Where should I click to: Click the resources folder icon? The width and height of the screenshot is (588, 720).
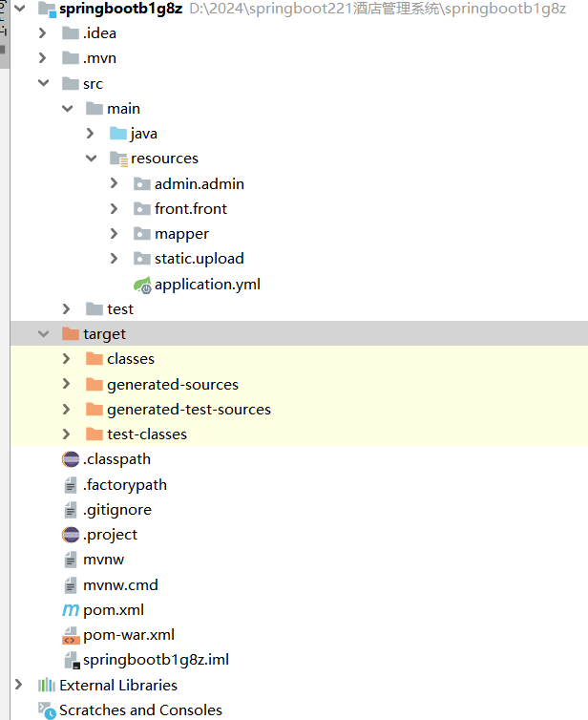(x=118, y=159)
